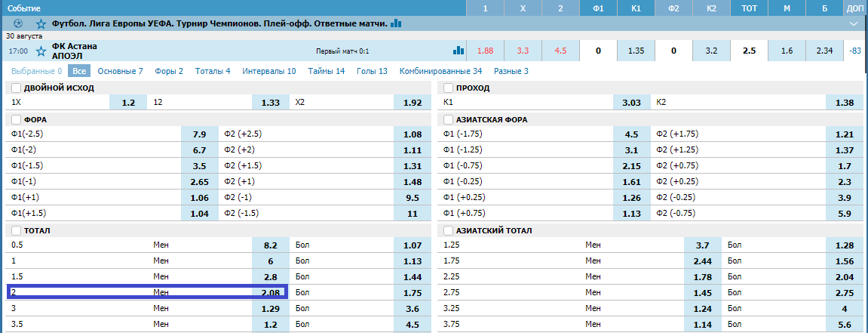This screenshot has width=868, height=333.
Task: Select main-line over odds 2.34
Action: [x=824, y=51]
